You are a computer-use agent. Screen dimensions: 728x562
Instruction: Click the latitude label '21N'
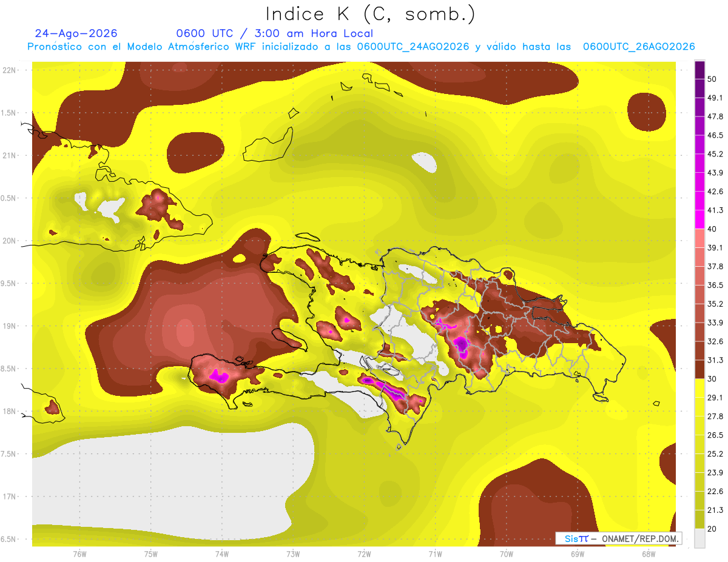(x=10, y=155)
